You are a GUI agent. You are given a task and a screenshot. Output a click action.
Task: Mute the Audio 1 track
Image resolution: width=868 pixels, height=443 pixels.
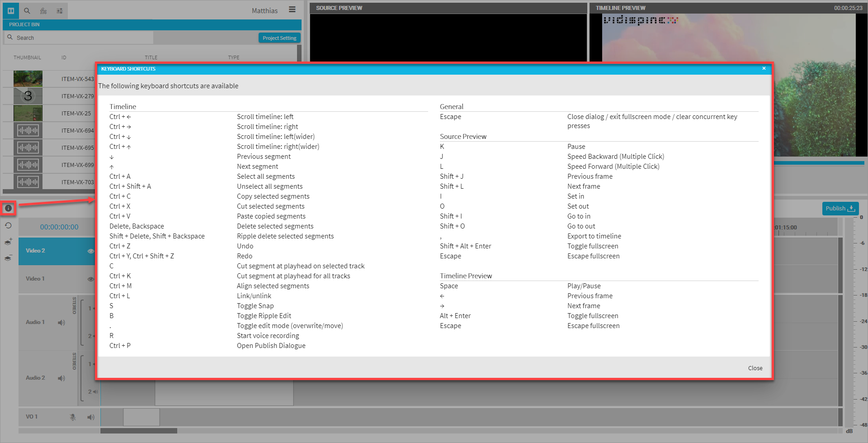point(61,323)
